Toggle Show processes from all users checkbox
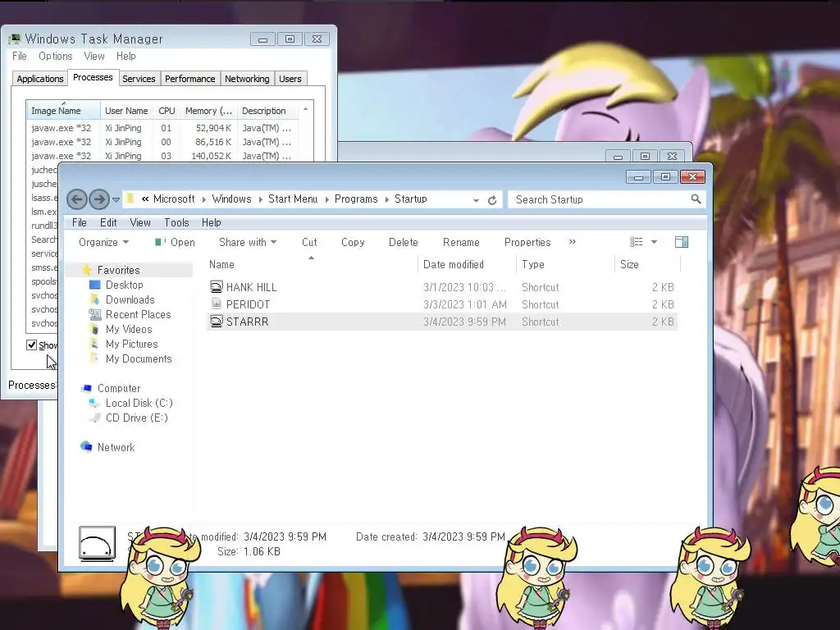This screenshot has height=630, width=840. coord(32,345)
